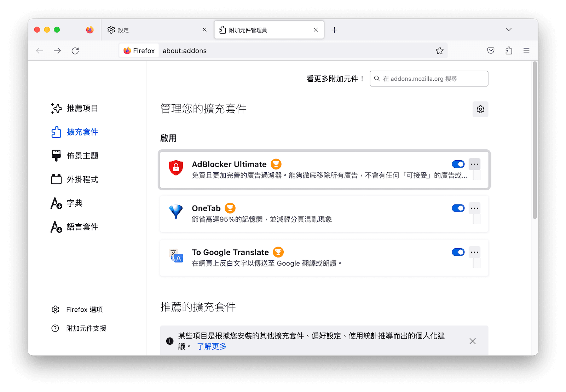The width and height of the screenshot is (566, 392).
Task: Reload the current page
Action: coord(75,51)
